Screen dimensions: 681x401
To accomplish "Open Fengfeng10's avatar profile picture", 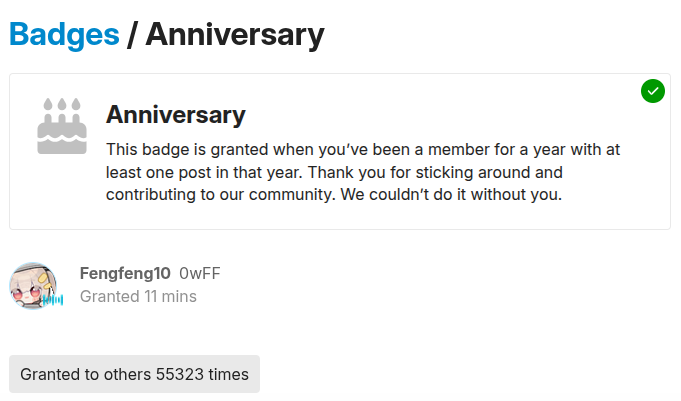I will pyautogui.click(x=33, y=285).
